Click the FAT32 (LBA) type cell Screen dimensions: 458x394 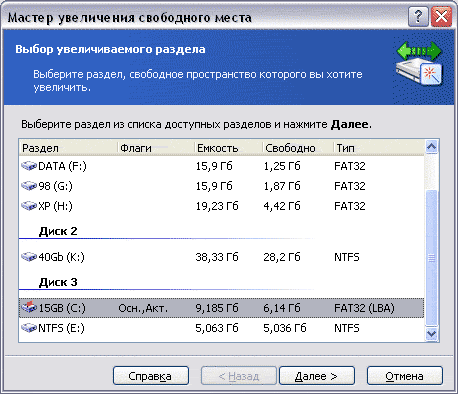(x=364, y=308)
